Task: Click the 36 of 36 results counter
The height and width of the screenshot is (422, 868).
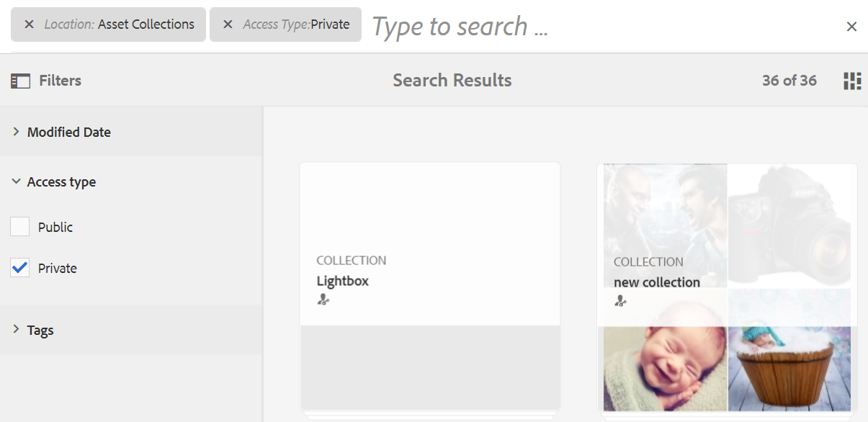Action: [x=789, y=81]
